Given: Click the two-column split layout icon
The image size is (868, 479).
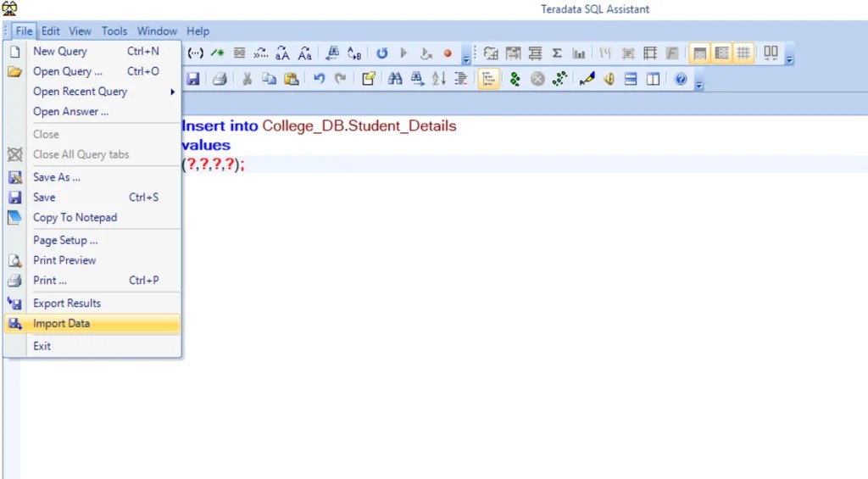Looking at the screenshot, I should tap(654, 79).
